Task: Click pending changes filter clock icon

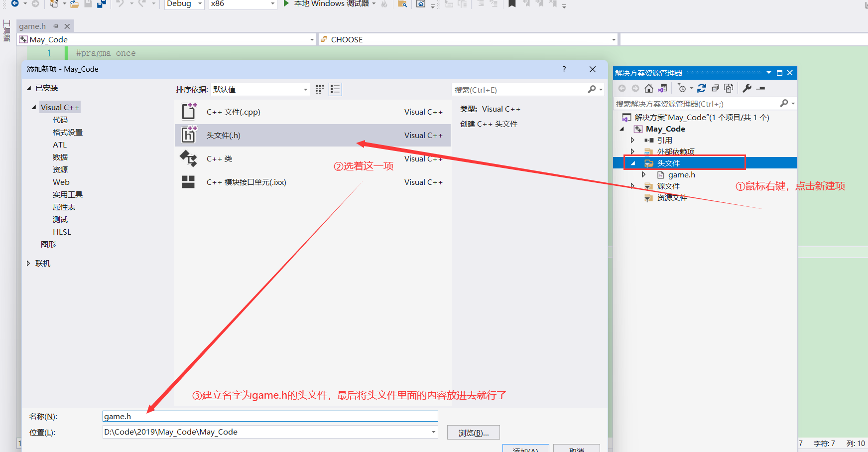Action: (682, 88)
